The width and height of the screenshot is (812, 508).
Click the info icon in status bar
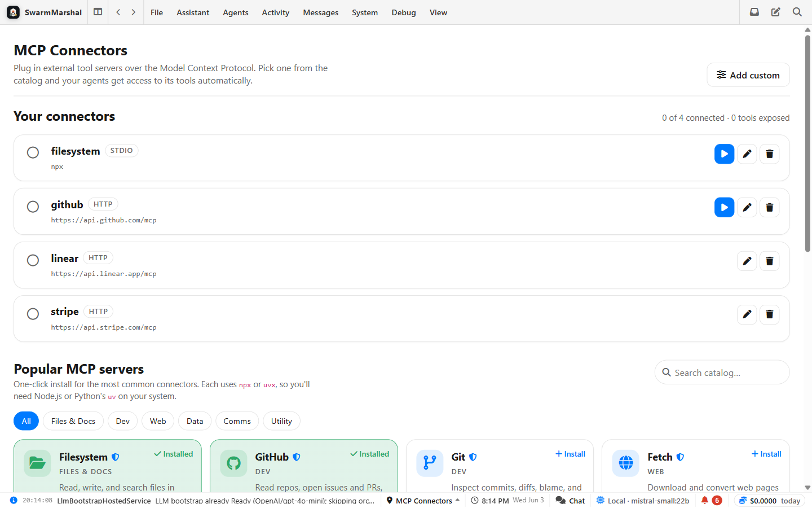click(x=14, y=500)
